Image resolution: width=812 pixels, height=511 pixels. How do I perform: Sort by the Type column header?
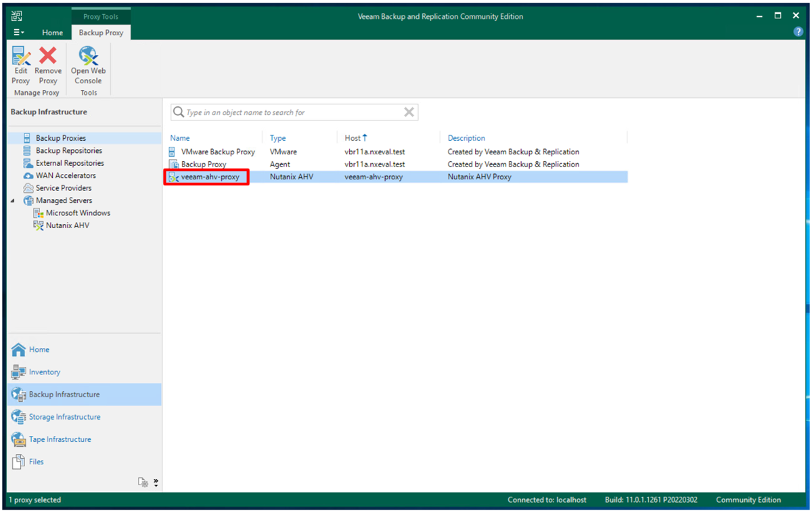tap(278, 138)
